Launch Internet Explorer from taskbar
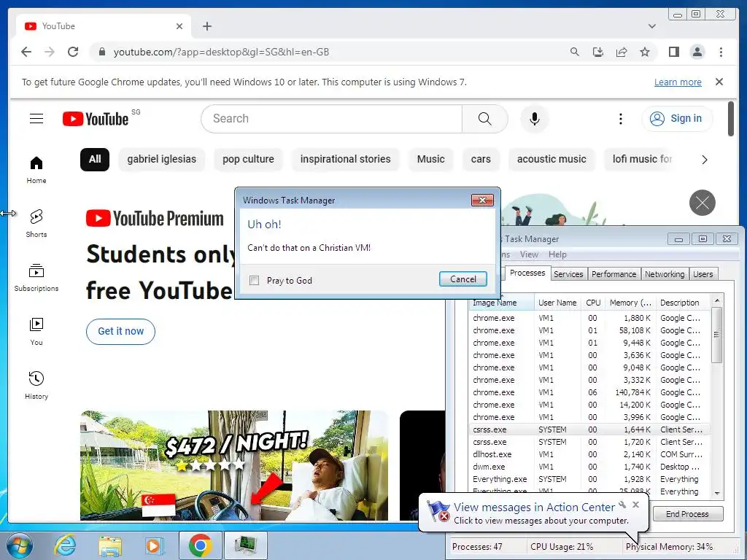 pos(65,545)
